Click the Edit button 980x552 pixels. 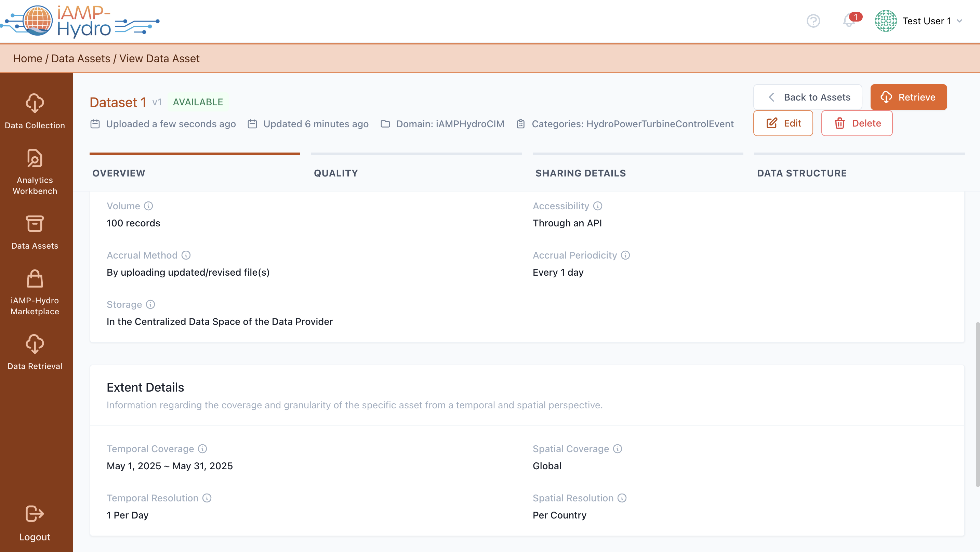[783, 123]
